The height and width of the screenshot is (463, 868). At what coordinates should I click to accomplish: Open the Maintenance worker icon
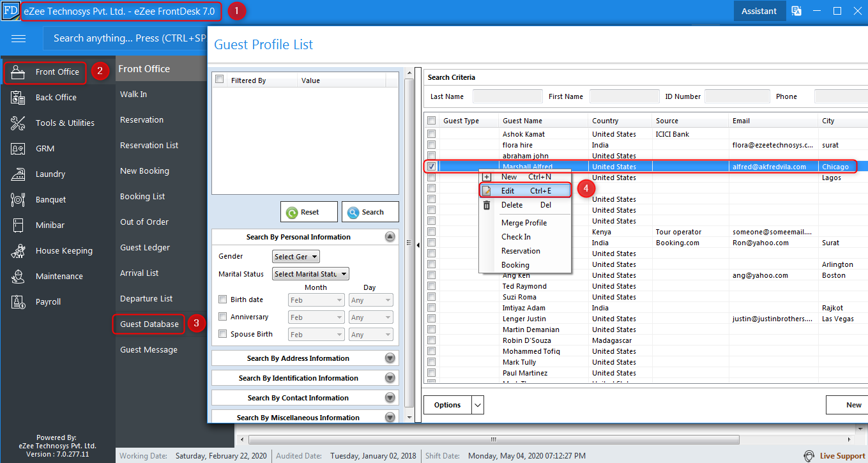(18, 277)
